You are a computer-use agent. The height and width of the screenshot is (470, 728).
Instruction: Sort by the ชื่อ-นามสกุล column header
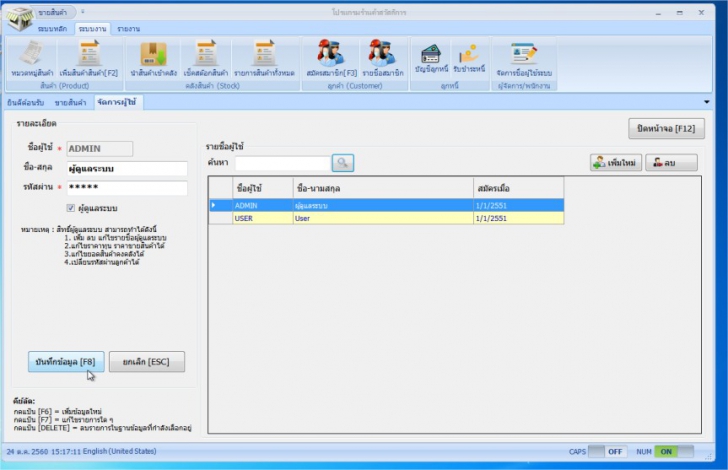pyautogui.click(x=383, y=188)
